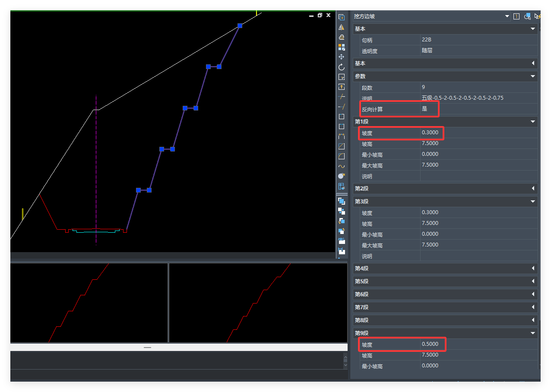
Task: Select the Rotate tool in the toolbar
Action: [x=341, y=67]
